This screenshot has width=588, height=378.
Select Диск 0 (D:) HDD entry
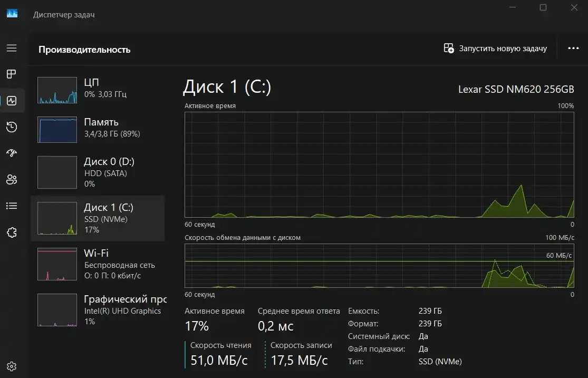pos(98,172)
